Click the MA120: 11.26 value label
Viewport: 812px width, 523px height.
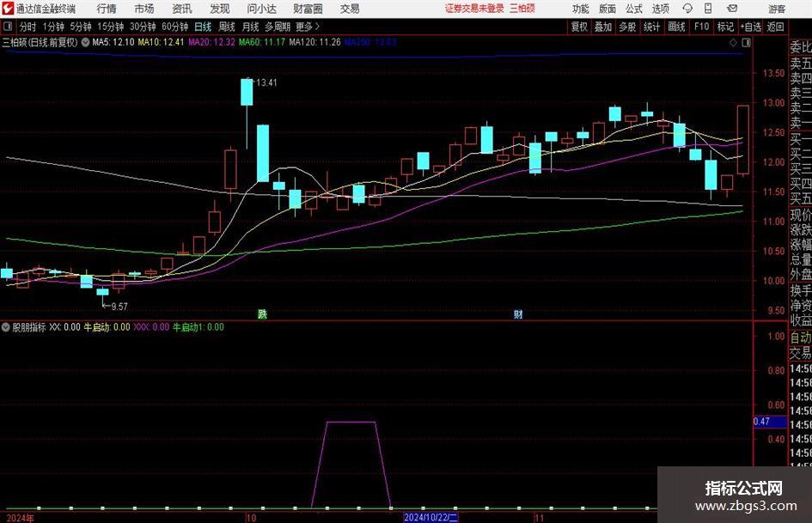(x=314, y=42)
